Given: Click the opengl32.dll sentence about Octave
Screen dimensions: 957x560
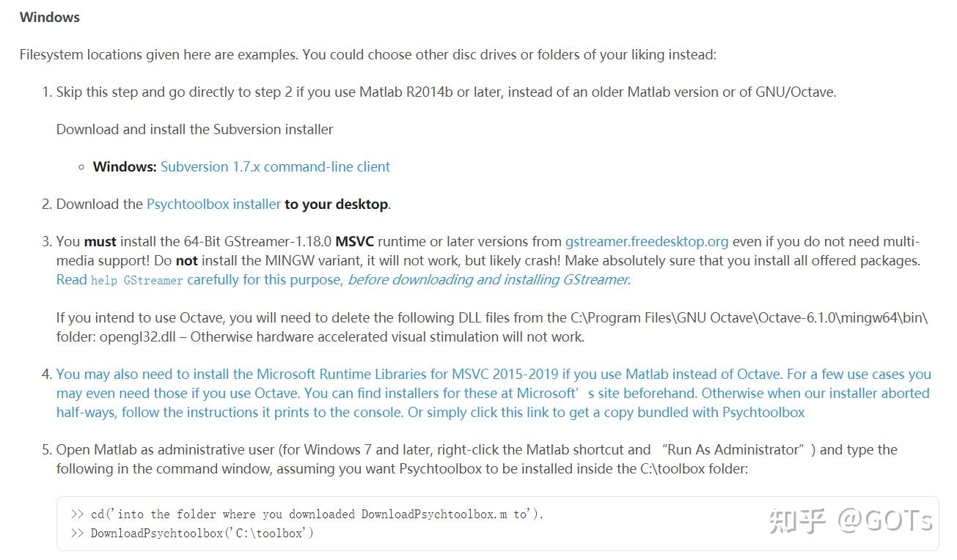Looking at the screenshot, I should (492, 328).
